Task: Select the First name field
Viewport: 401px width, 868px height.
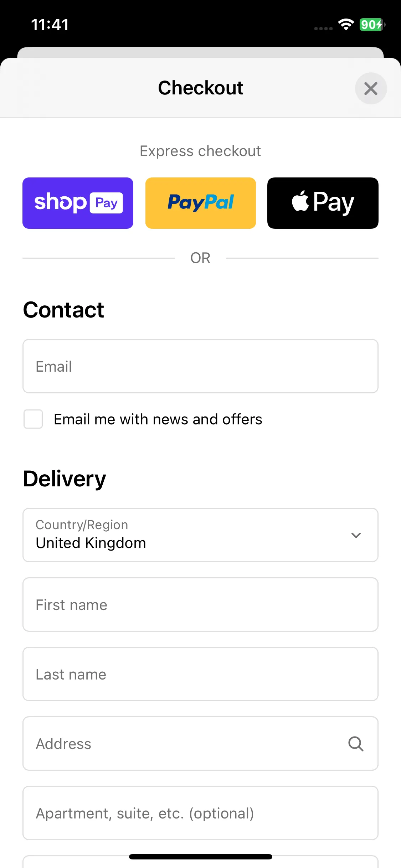Action: coord(200,605)
